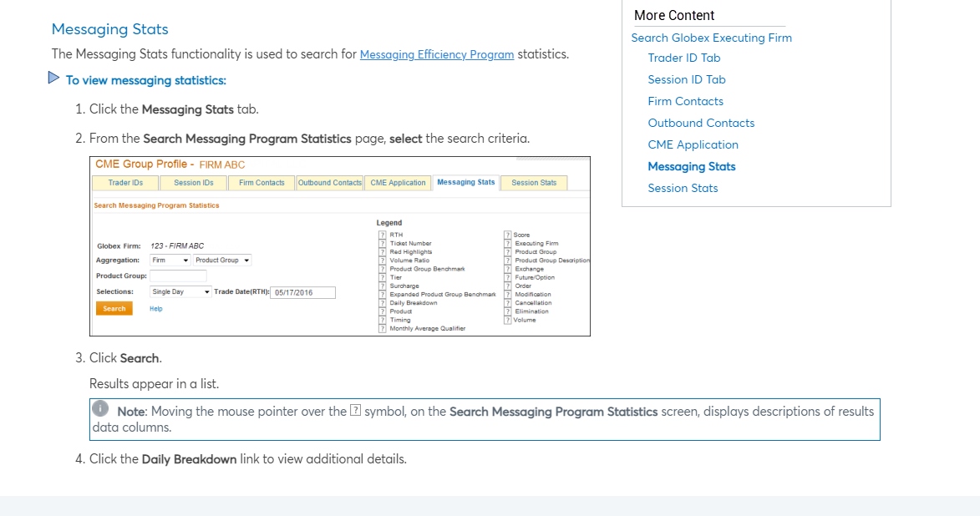Click the help icon next to Cancellation
980x516 pixels.
(507, 303)
